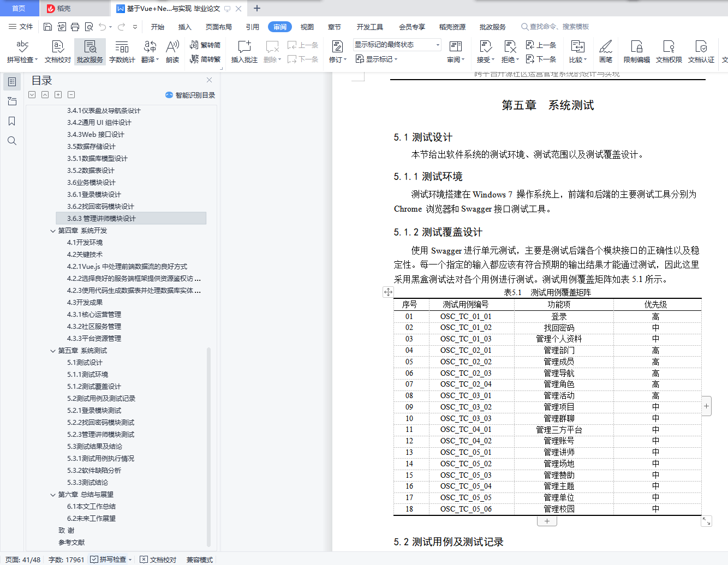The image size is (728, 565).
Task: Start 朗读 read-aloud tool
Action: 172,52
